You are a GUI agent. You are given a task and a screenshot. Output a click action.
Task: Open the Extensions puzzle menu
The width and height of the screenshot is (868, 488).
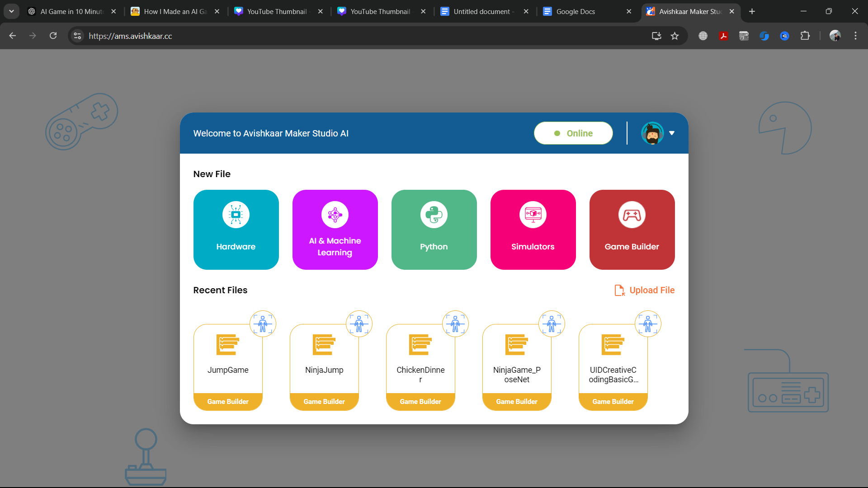[x=805, y=36]
